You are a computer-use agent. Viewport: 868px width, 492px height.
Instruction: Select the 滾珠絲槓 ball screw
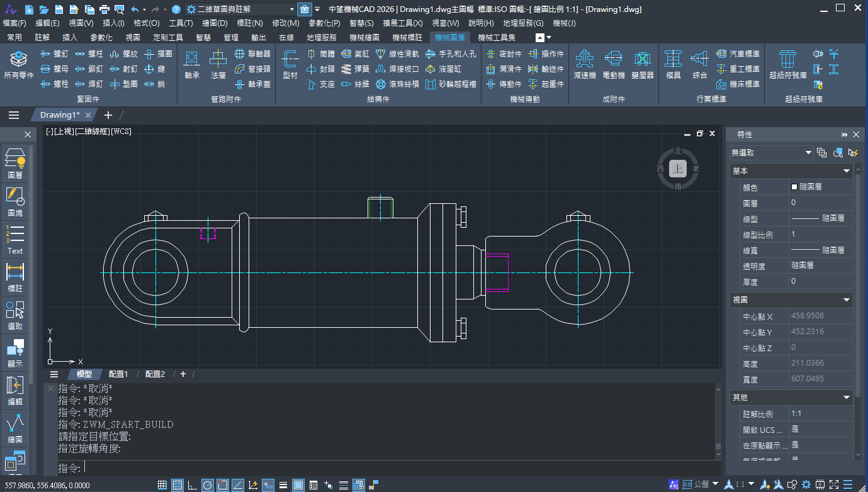pyautogui.click(x=397, y=84)
